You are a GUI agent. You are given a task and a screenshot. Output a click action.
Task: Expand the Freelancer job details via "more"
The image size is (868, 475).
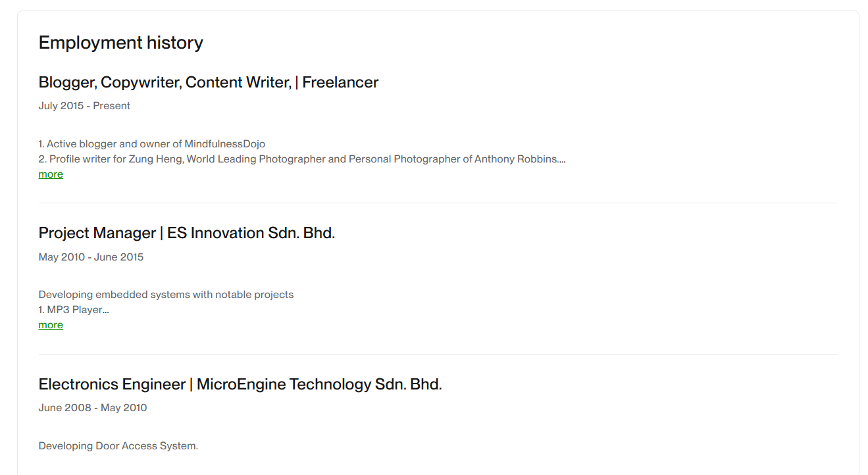[x=51, y=174]
